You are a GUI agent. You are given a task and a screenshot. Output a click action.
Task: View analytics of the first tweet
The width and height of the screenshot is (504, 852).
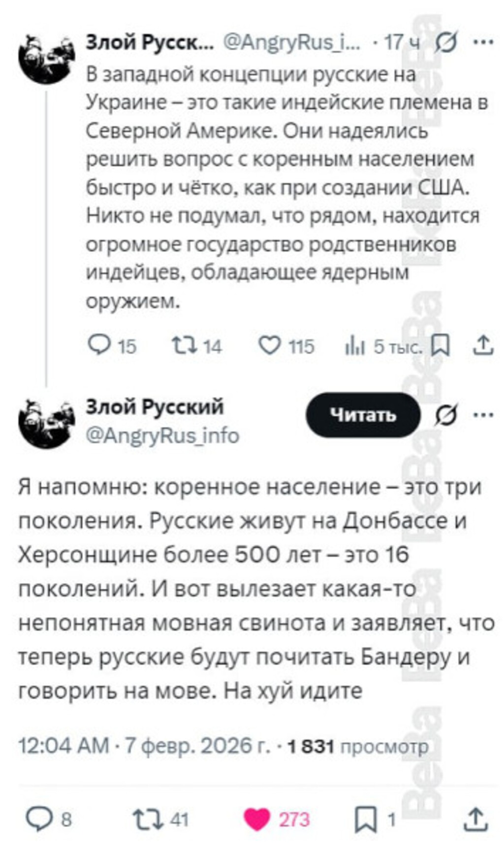tap(354, 347)
